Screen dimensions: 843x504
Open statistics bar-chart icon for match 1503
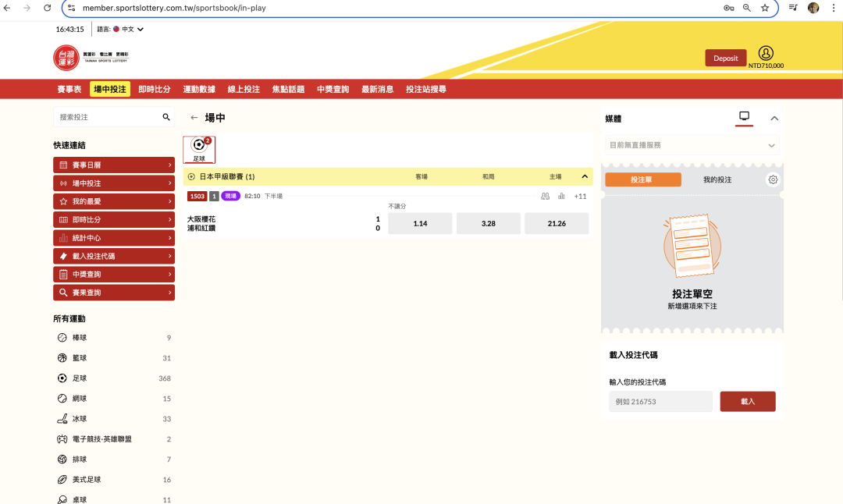(561, 196)
